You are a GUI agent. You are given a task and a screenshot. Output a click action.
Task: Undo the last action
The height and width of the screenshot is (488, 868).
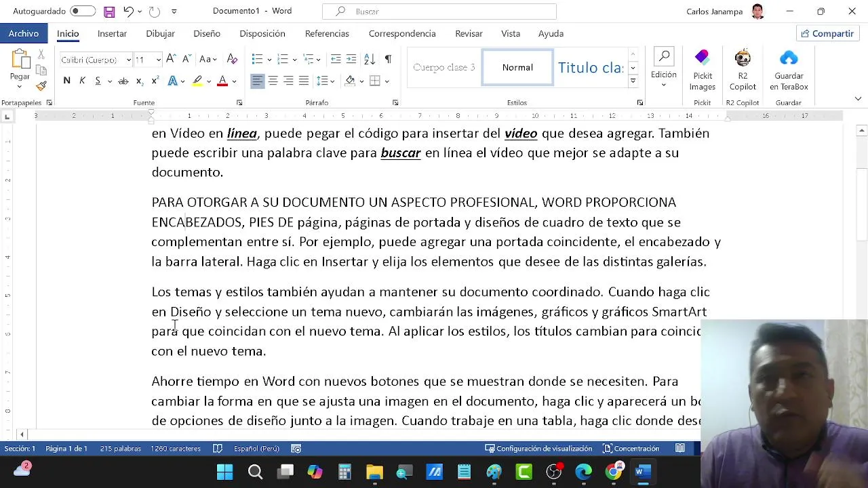[x=128, y=12]
